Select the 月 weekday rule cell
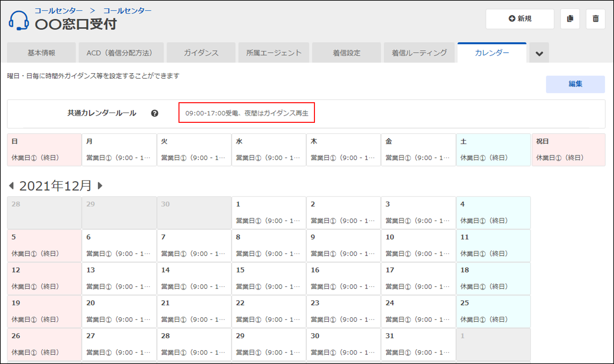The width and height of the screenshot is (614, 364). pyautogui.click(x=119, y=150)
